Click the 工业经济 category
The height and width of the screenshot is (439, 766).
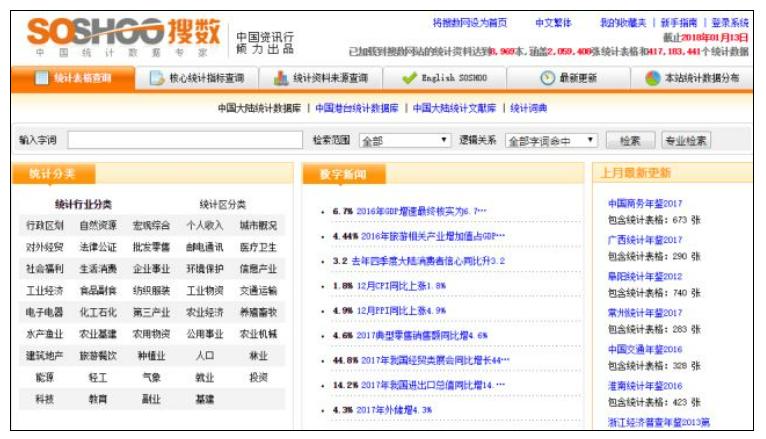45,291
